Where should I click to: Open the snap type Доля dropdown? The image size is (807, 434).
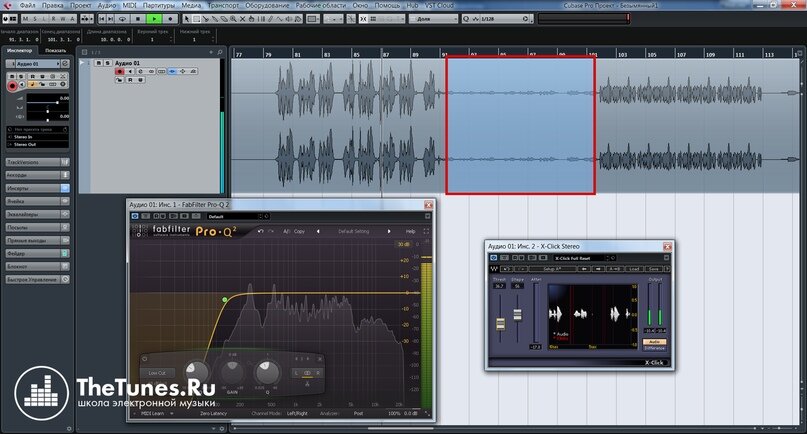click(433, 19)
